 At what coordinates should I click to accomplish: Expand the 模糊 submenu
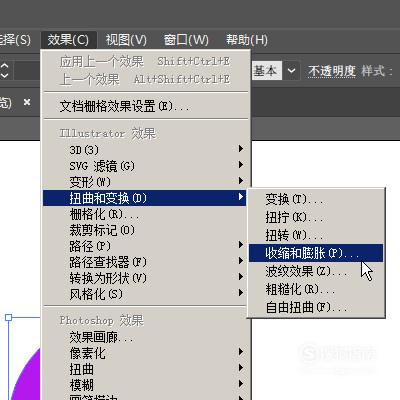(x=146, y=385)
